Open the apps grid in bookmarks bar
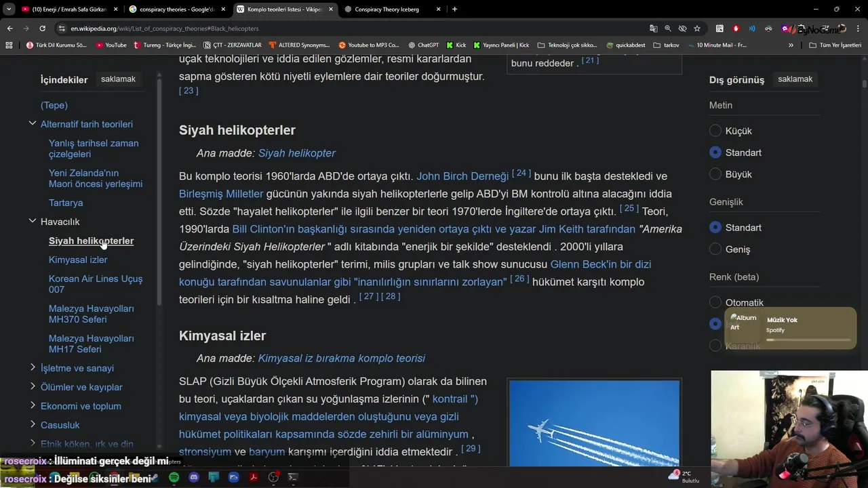This screenshot has width=868, height=488. point(9,45)
